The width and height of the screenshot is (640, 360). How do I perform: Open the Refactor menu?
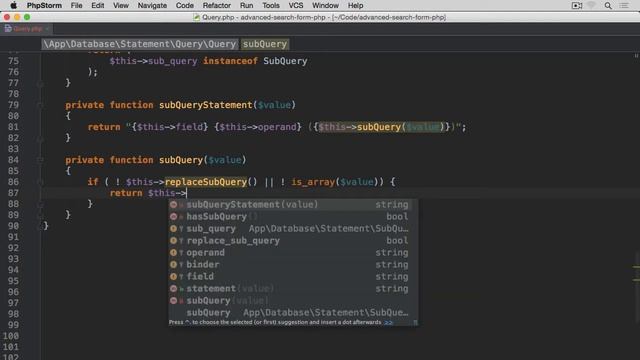coord(216,5)
